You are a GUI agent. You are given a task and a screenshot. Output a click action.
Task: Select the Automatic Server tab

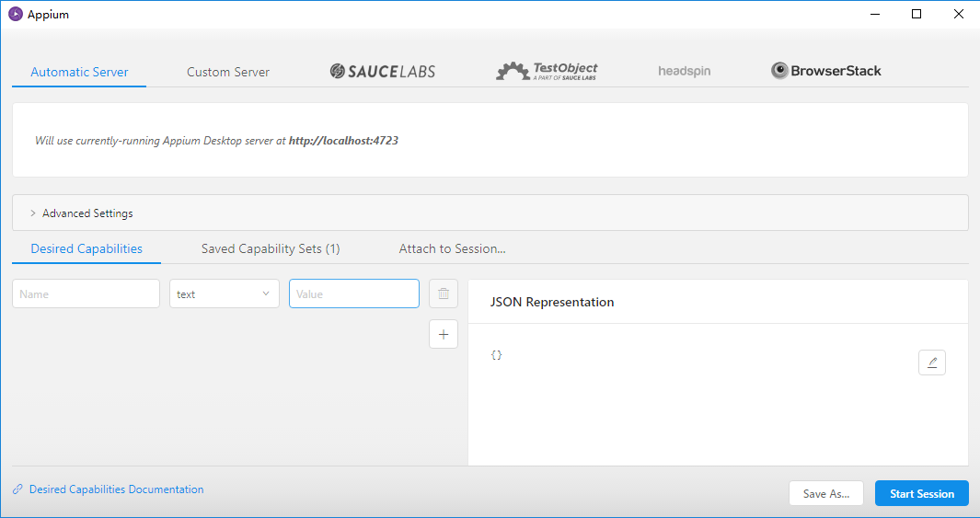tap(79, 72)
